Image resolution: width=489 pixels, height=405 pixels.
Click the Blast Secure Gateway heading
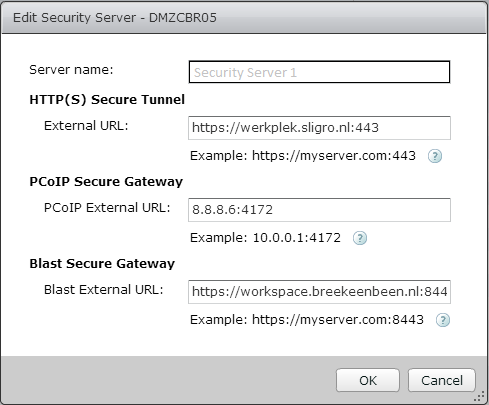coord(102,264)
